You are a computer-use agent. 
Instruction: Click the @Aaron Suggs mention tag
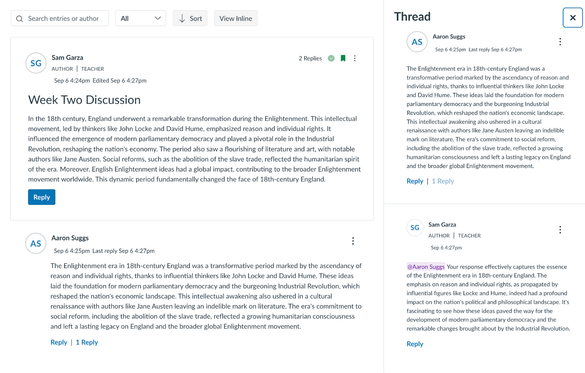(x=426, y=266)
